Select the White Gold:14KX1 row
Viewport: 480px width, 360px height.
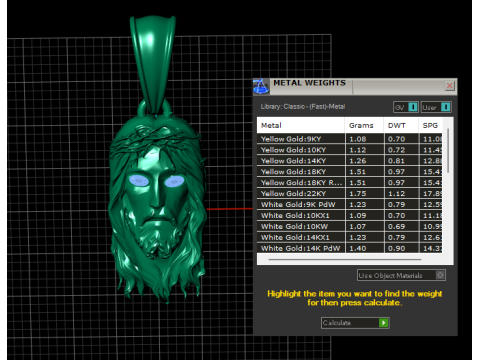(x=350, y=238)
